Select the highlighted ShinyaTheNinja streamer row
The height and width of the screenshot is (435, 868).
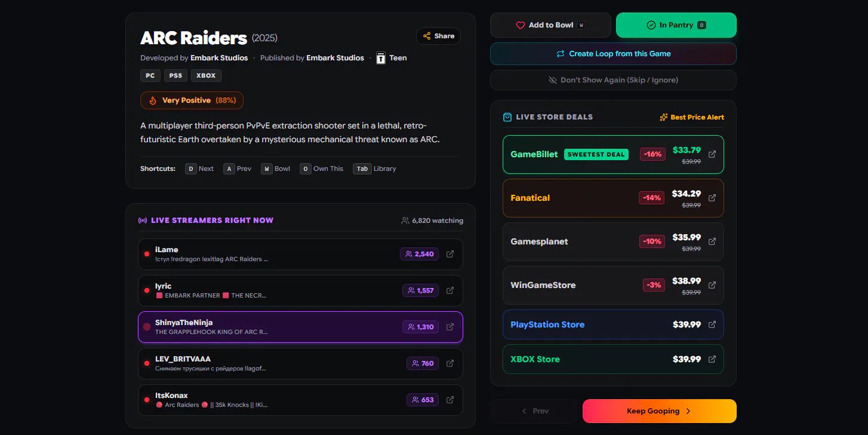(300, 327)
